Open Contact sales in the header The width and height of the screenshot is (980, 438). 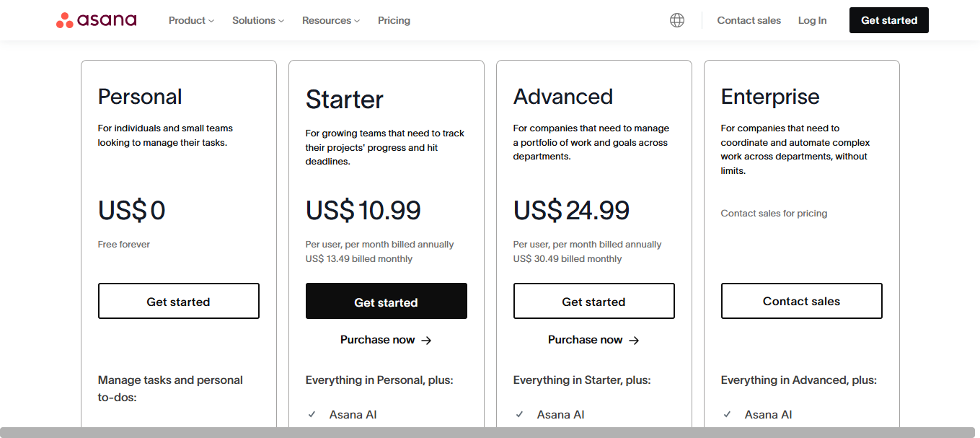[x=749, y=20]
